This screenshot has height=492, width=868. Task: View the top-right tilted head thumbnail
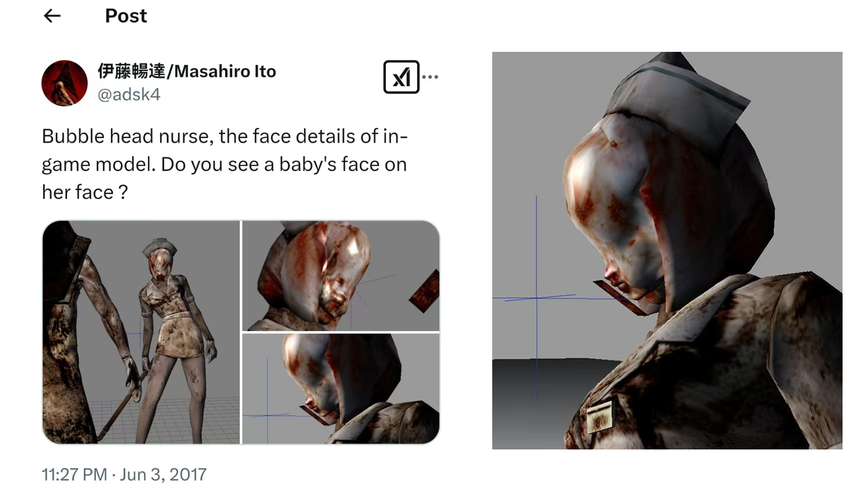[341, 276]
